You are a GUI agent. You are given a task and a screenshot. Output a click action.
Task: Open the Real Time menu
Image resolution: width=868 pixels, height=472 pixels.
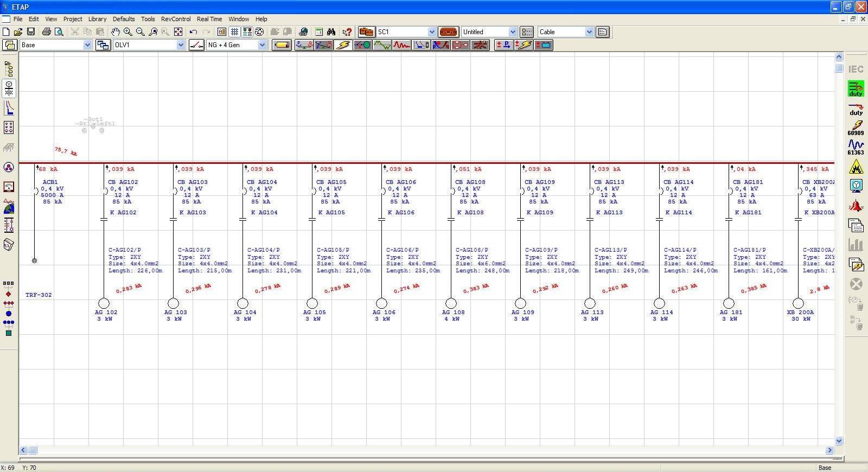(209, 19)
